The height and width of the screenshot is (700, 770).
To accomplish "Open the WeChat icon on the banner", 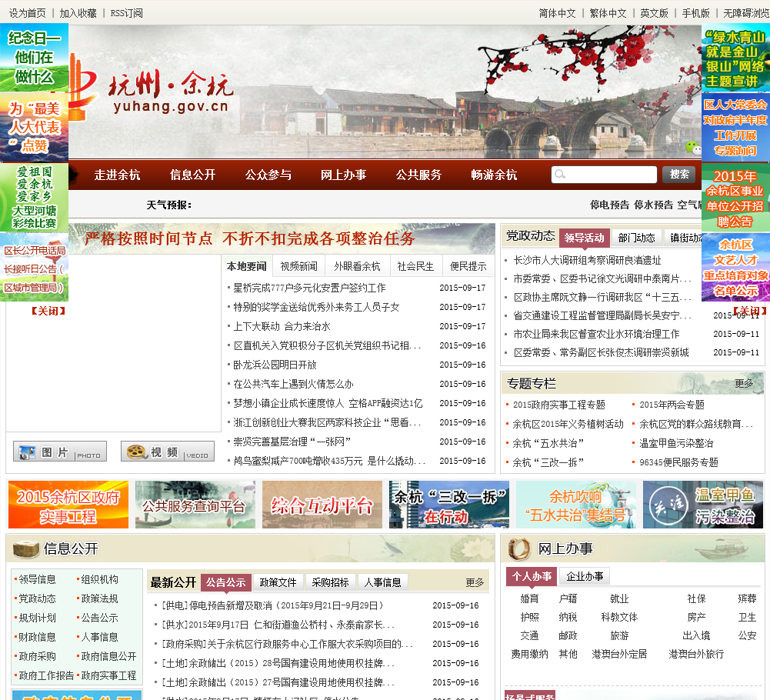I will coord(693,147).
